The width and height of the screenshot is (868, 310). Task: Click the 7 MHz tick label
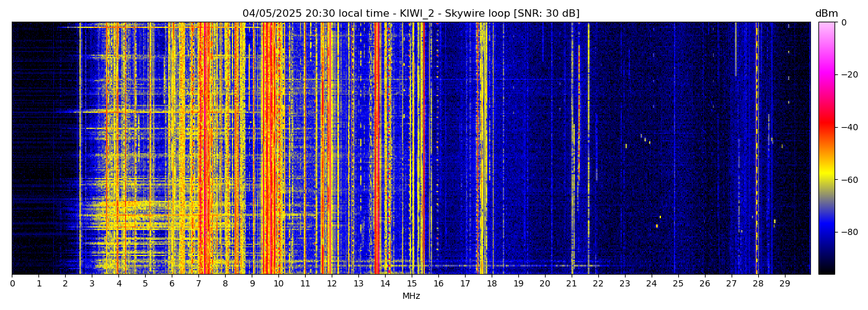tap(198, 283)
